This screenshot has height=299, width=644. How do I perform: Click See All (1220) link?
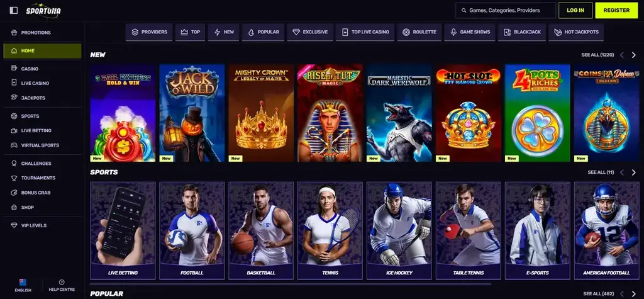click(x=597, y=55)
